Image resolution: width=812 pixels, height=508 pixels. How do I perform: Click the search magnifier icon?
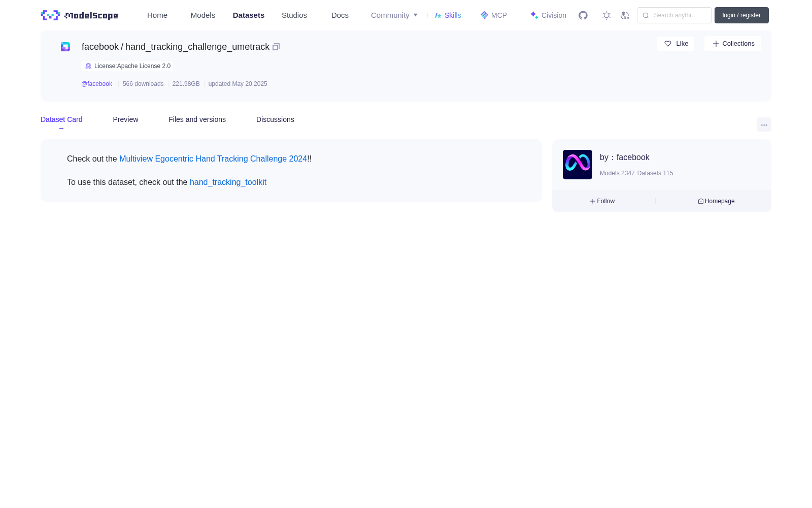tap(646, 15)
